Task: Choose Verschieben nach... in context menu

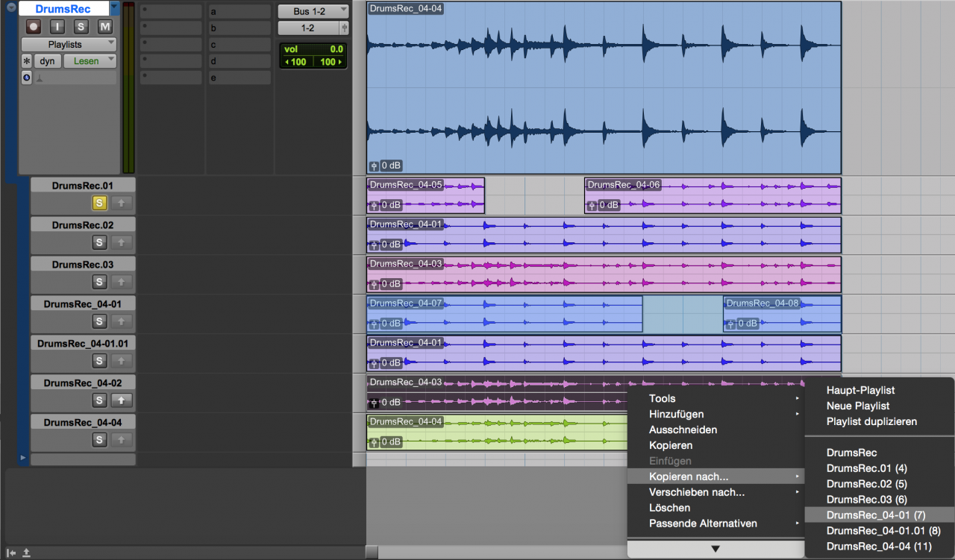Action: click(x=697, y=492)
